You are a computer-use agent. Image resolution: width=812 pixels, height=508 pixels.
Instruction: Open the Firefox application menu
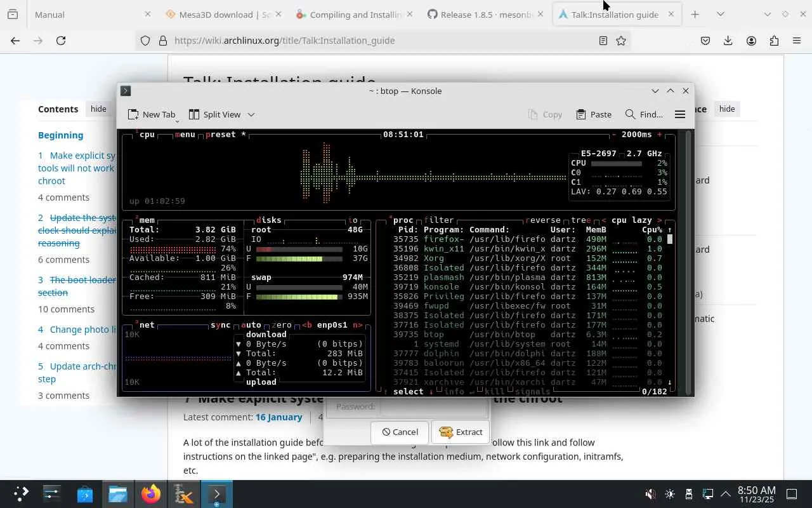797,41
